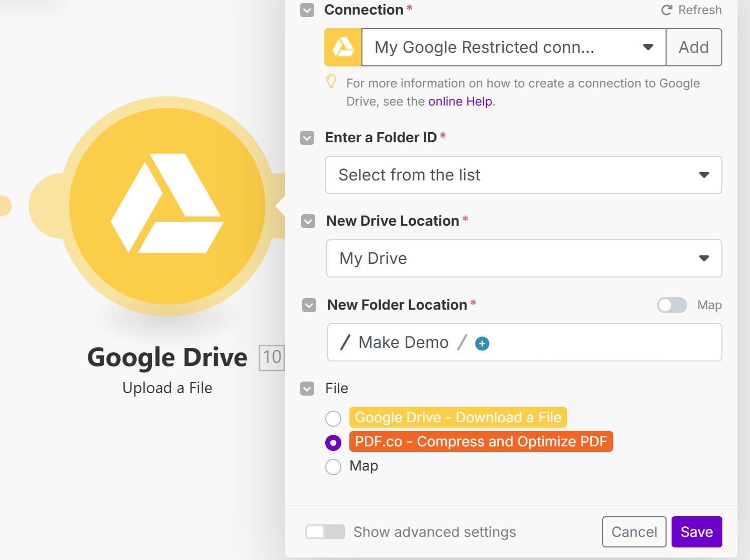750x560 pixels.
Task: Click the lightbulb hint icon
Action: click(331, 82)
